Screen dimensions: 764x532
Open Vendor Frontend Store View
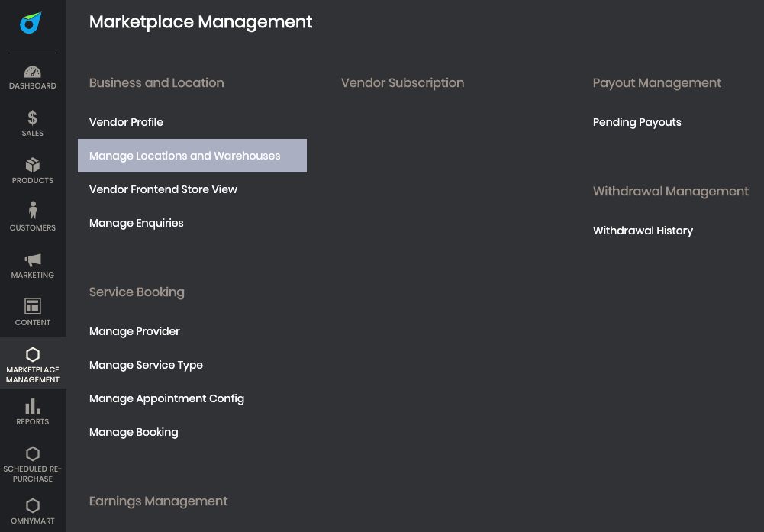coord(163,189)
